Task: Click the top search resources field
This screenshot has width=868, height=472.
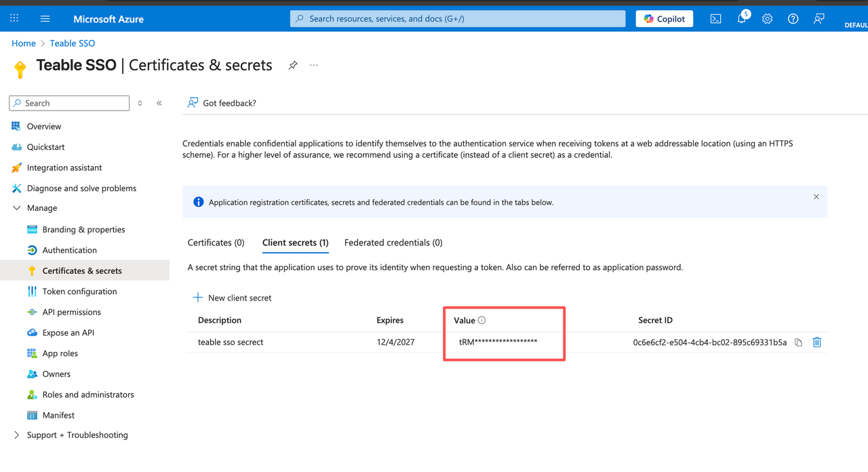Action: coord(458,19)
